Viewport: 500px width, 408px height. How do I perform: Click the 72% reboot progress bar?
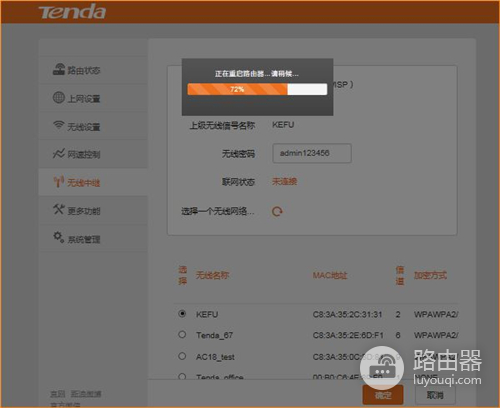[x=257, y=89]
